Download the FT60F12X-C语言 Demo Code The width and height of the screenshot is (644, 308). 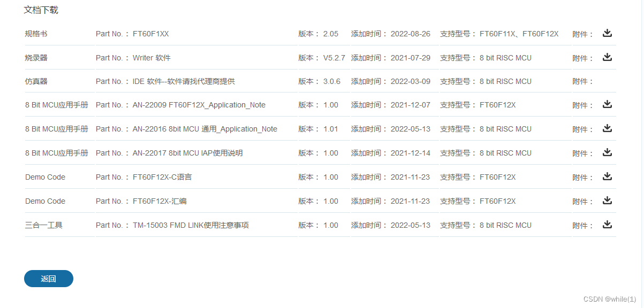coord(607,176)
